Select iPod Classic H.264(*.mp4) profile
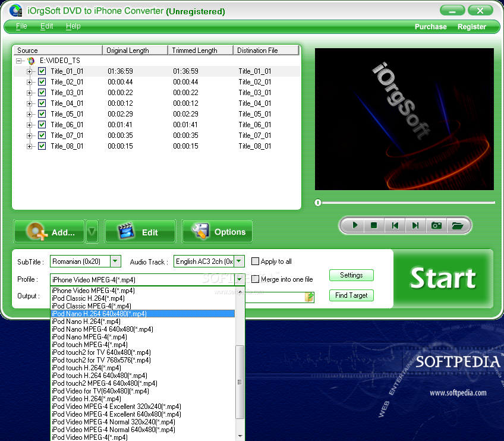 [x=143, y=298]
